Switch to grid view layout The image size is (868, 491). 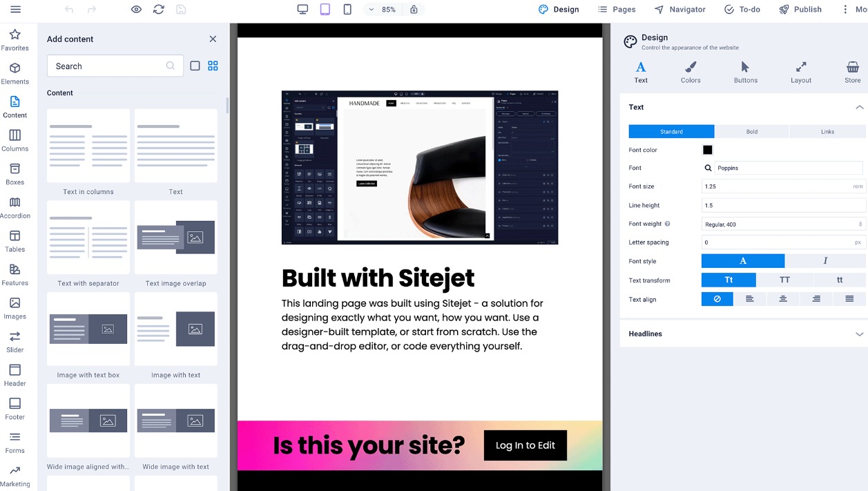213,66
